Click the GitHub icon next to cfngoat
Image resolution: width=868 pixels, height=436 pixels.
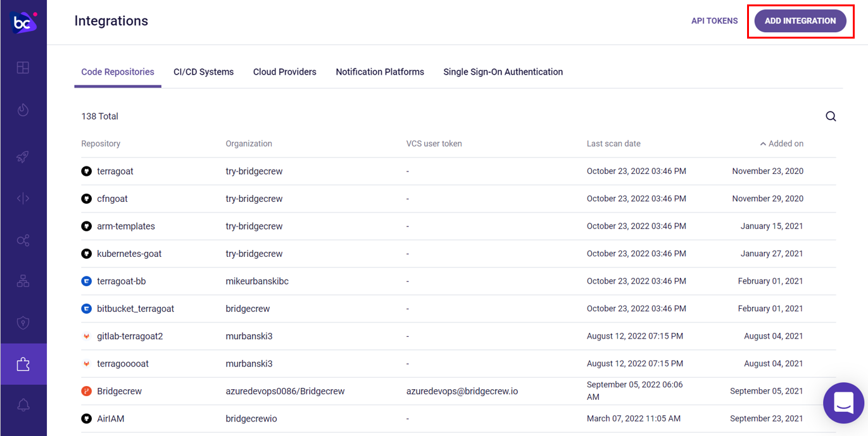[x=87, y=199]
